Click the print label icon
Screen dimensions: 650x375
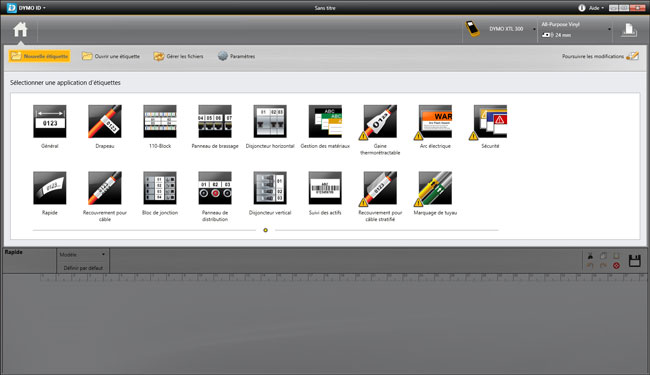629,30
